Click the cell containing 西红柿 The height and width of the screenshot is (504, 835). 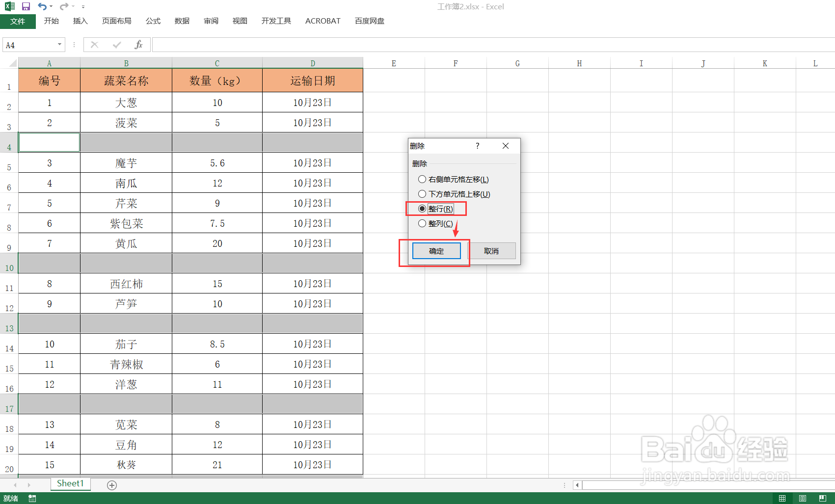tap(126, 284)
